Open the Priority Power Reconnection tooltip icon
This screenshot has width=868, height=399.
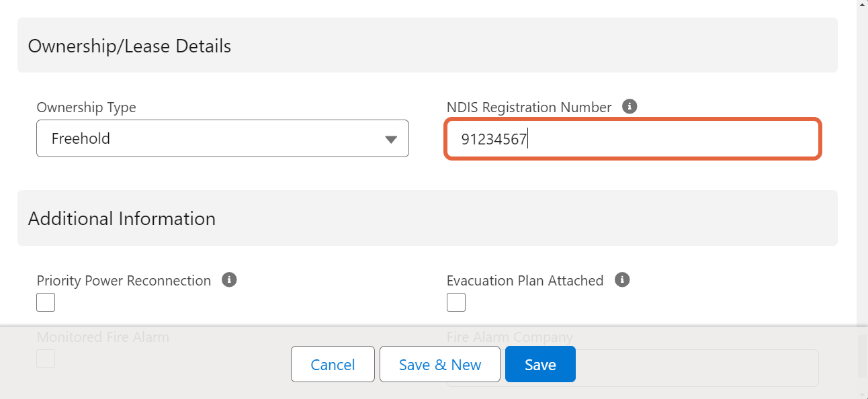pyautogui.click(x=229, y=279)
